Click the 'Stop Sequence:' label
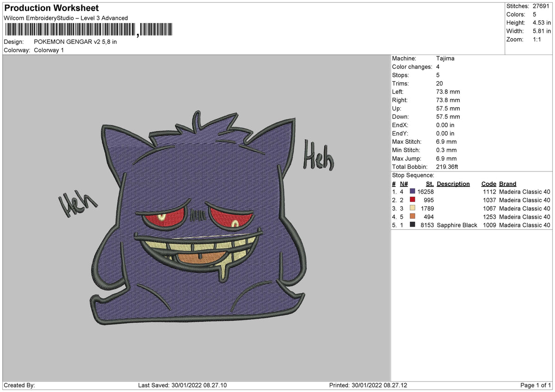This screenshot has width=555, height=392. pos(413,175)
